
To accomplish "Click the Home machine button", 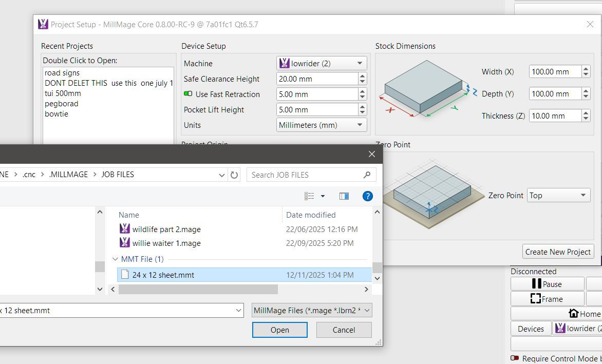I will pos(585,314).
